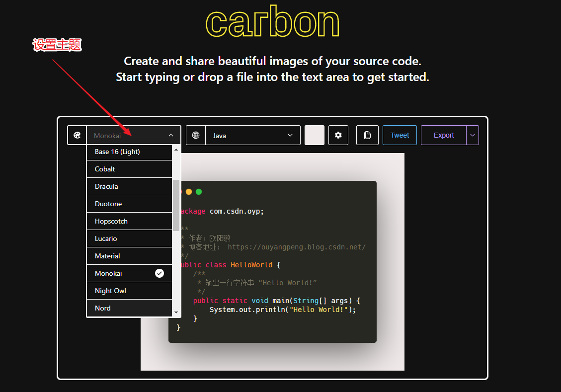Click the carbon logo title
The width and height of the screenshot is (561, 392).
(x=273, y=21)
